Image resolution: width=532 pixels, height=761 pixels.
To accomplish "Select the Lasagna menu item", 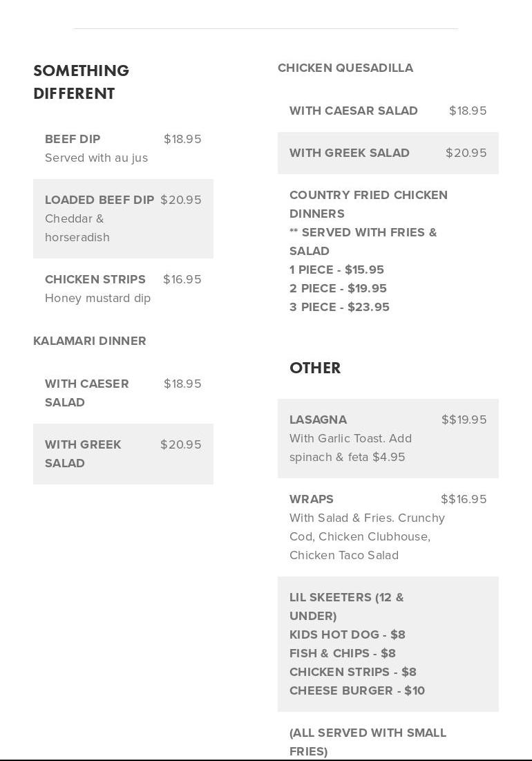I will tap(318, 420).
